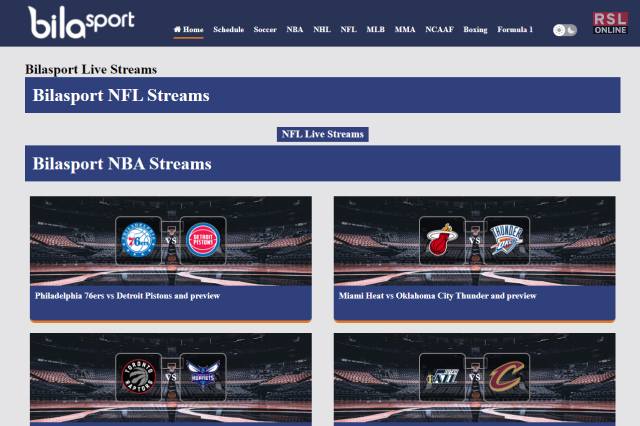Open the Formula 1 menu item
Screen dimensions: 640x426
(515, 29)
